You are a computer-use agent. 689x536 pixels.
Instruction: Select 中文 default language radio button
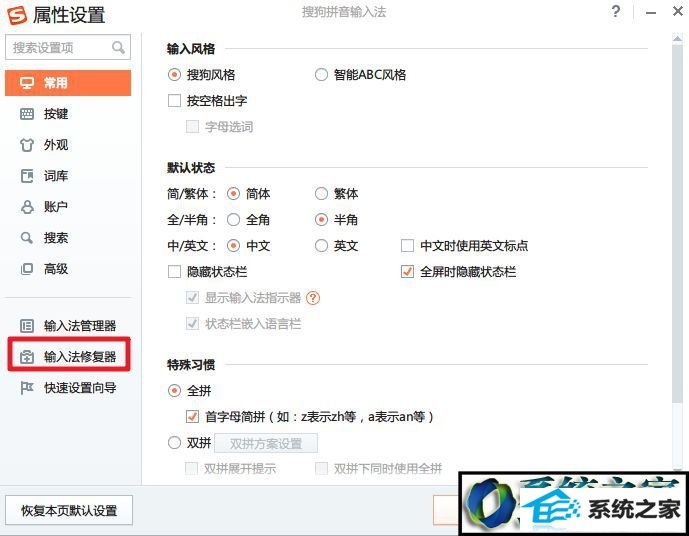point(233,246)
